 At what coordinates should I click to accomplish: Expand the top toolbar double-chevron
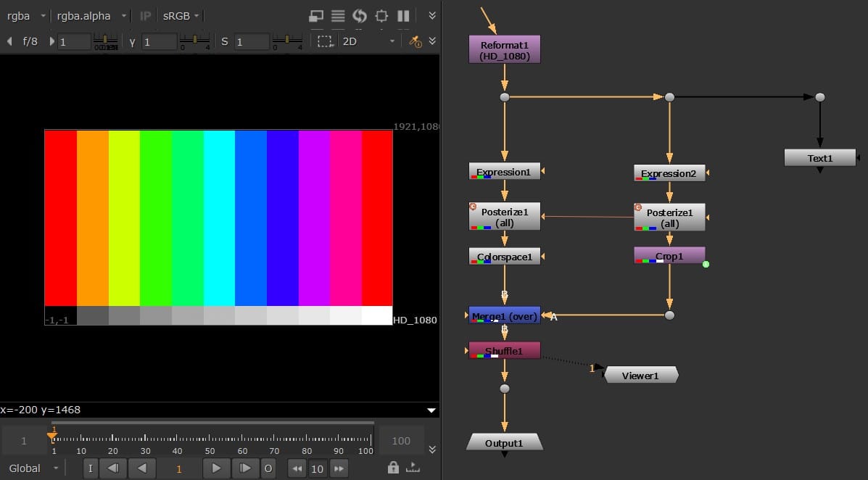pos(432,15)
